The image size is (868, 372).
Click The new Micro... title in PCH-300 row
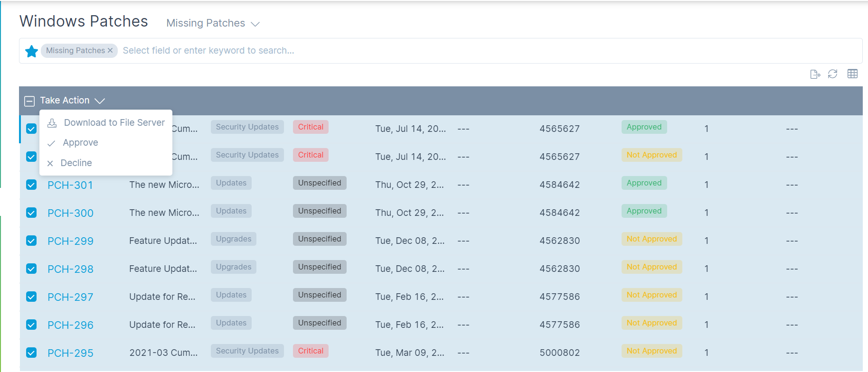coord(164,213)
